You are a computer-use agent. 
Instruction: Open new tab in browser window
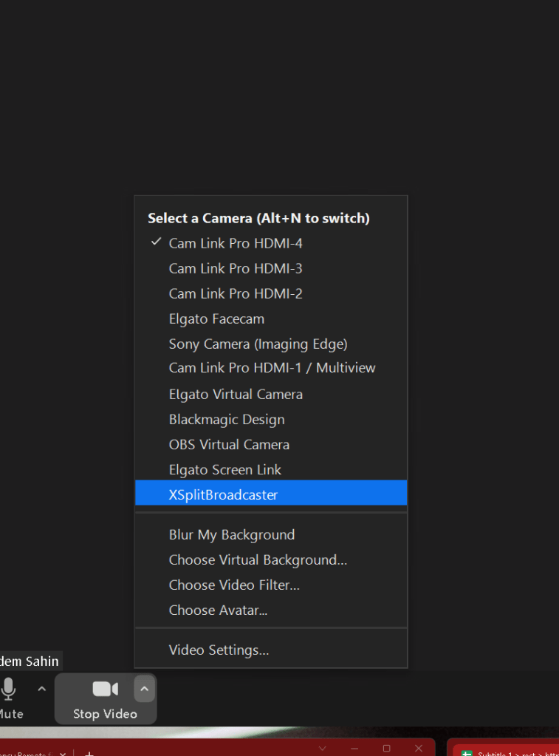[89, 752]
